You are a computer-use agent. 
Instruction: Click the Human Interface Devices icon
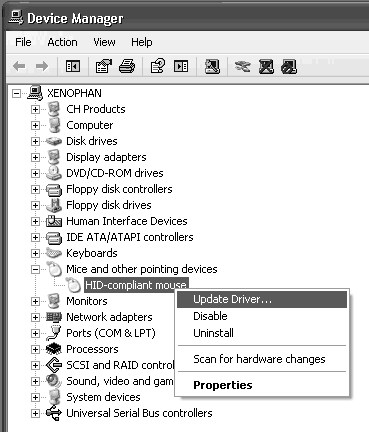click(x=54, y=221)
